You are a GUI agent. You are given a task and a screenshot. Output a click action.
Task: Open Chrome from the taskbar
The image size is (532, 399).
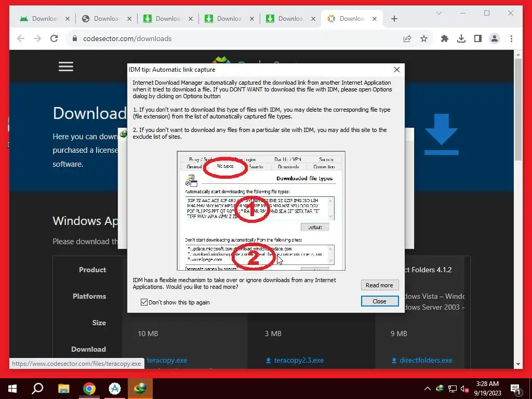(x=89, y=389)
